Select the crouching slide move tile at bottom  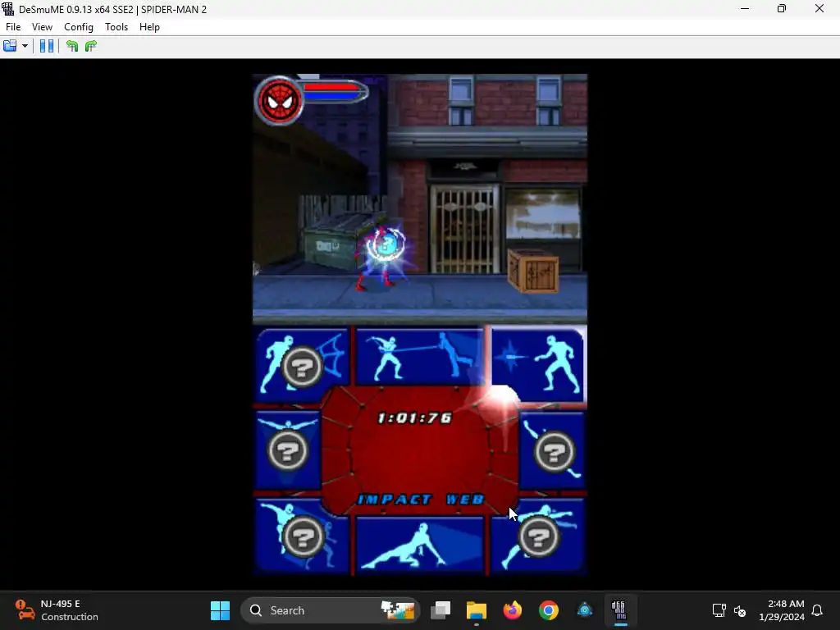click(419, 545)
